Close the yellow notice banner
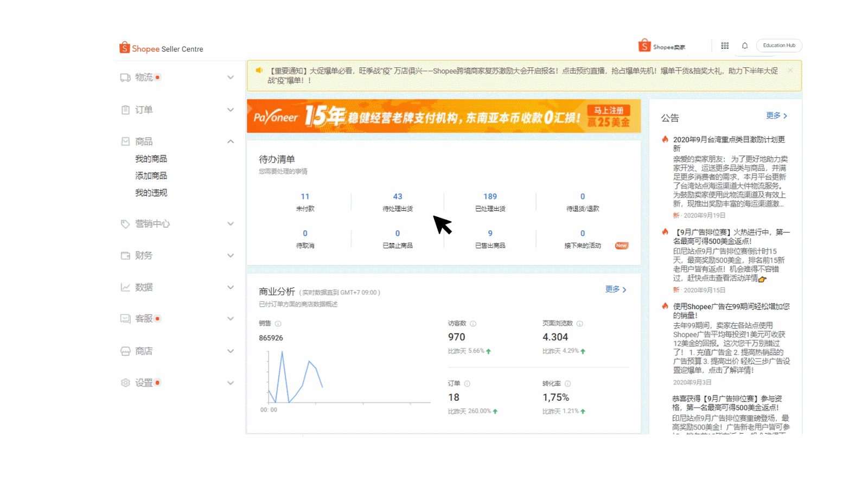The width and height of the screenshot is (868, 488). 790,70
